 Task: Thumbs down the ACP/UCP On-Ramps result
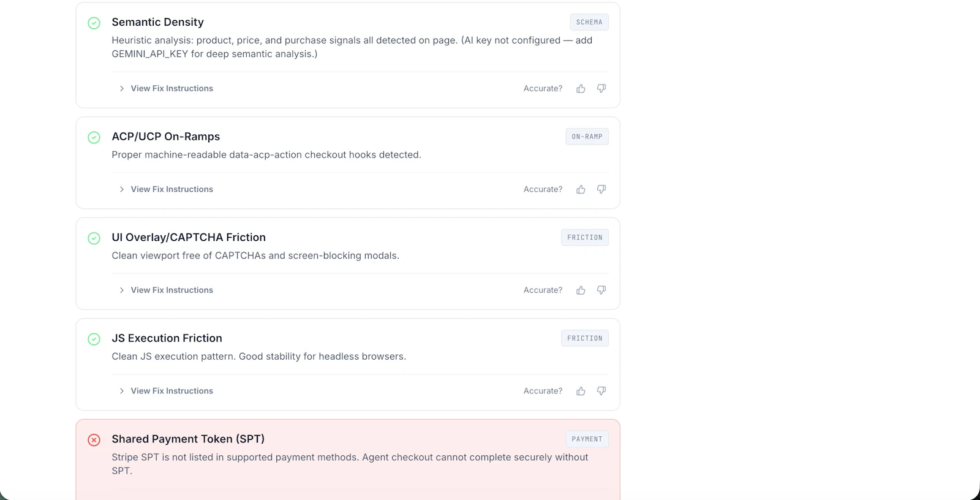point(601,189)
